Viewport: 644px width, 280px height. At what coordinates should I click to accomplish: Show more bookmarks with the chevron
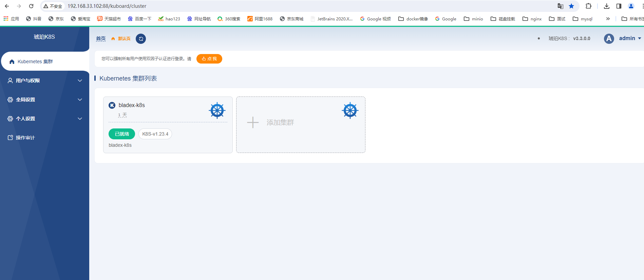point(608,19)
